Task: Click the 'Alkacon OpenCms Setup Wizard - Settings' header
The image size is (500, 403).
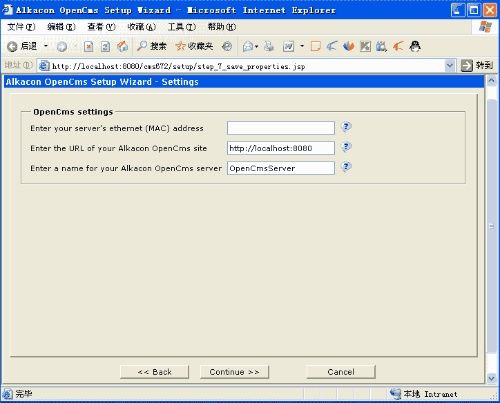Action: [x=102, y=82]
